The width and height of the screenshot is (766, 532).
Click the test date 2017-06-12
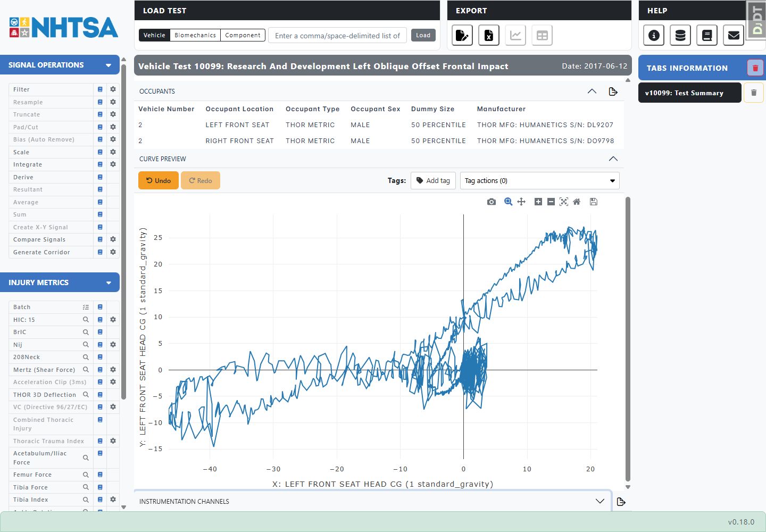595,66
